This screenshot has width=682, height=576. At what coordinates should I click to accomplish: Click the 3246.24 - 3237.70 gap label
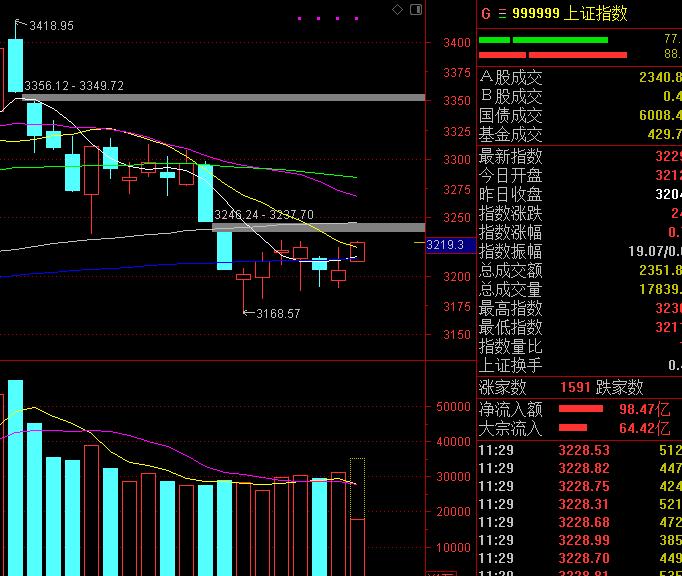point(264,214)
